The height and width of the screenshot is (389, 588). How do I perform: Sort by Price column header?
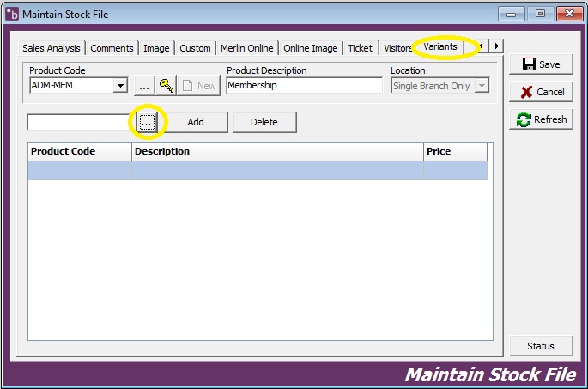455,151
